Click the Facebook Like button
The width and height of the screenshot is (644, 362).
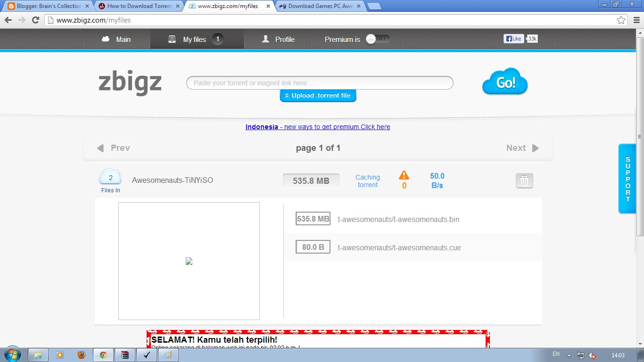click(x=513, y=39)
